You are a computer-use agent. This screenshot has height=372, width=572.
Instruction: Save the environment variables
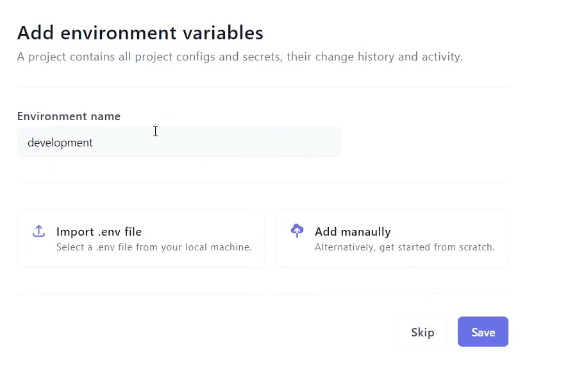click(483, 332)
